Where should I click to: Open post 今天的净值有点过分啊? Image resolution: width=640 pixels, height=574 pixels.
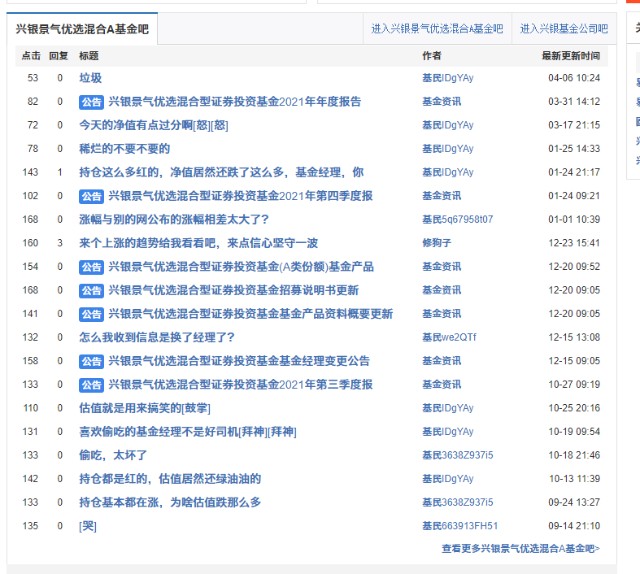(153, 125)
